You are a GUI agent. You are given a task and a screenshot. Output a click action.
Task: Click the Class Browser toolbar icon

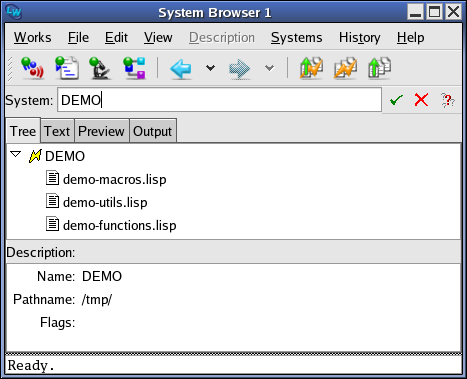coord(134,68)
